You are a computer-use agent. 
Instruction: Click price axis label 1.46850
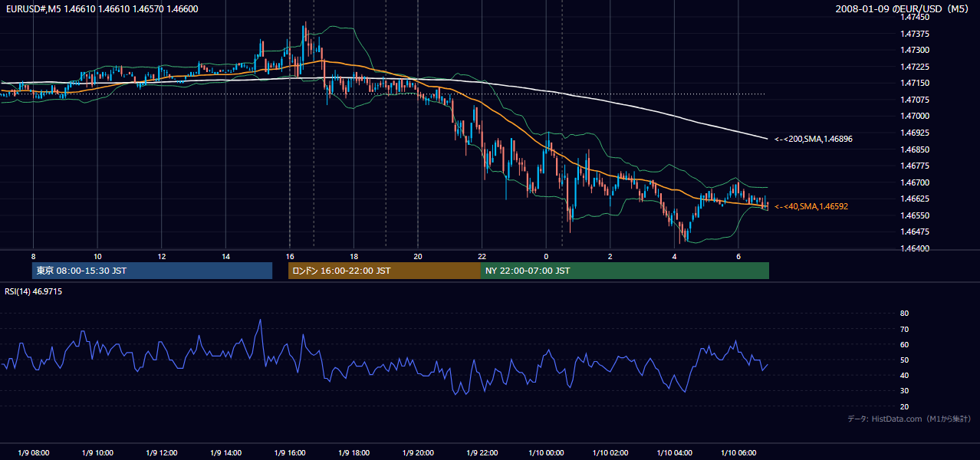click(915, 149)
